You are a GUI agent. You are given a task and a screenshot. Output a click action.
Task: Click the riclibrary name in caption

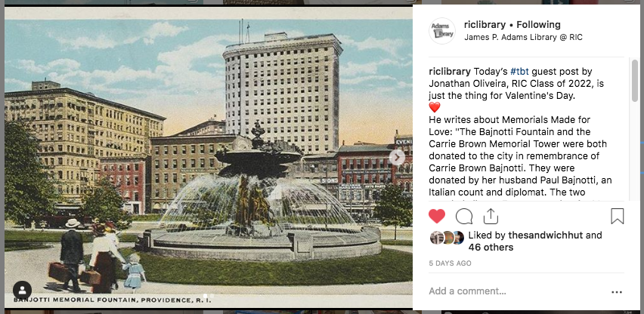pyautogui.click(x=449, y=71)
